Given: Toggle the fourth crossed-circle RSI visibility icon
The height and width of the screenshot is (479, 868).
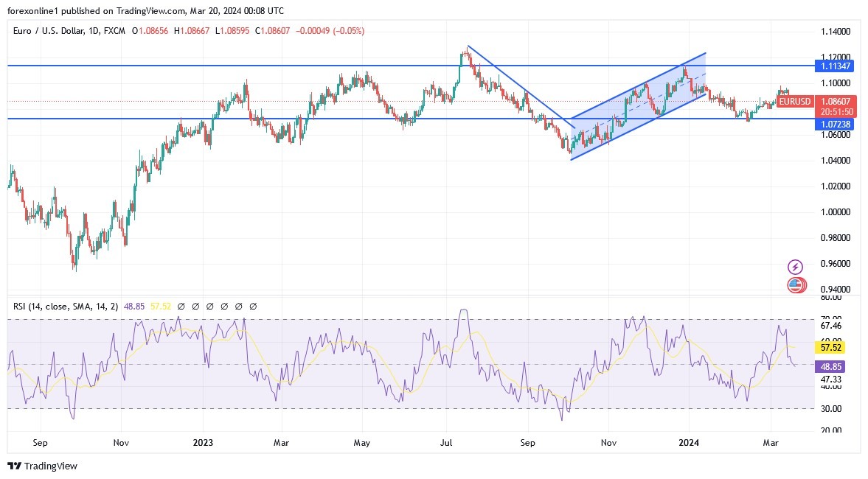Looking at the screenshot, I should 226,306.
